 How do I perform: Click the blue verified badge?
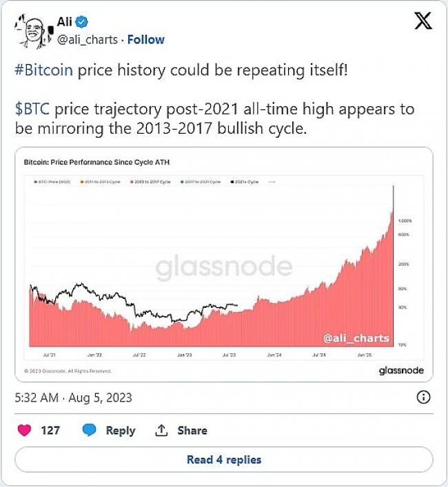click(x=82, y=22)
